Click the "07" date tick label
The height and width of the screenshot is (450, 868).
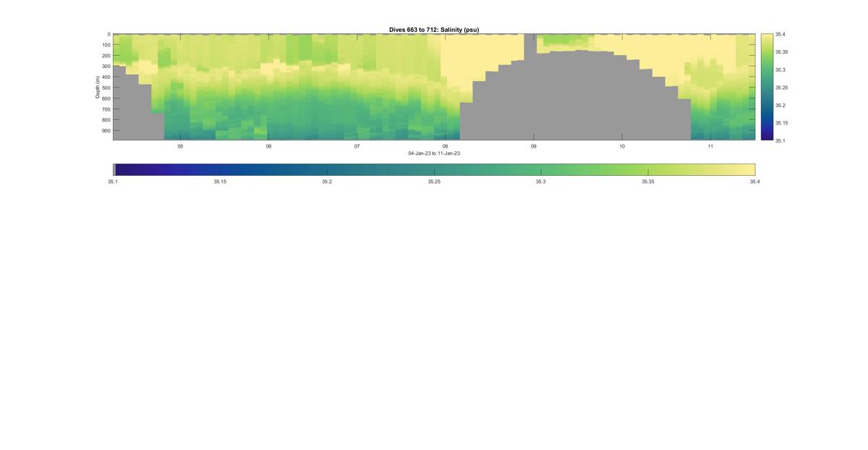[x=357, y=146]
